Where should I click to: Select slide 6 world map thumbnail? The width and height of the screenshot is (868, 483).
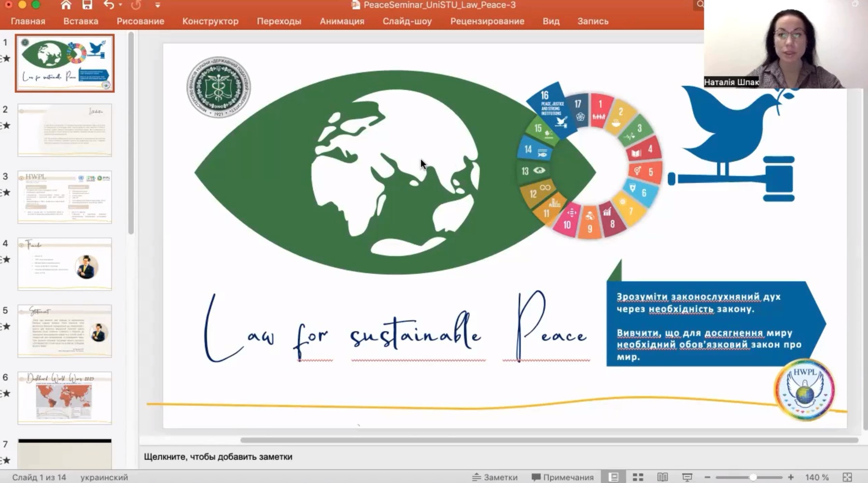(65, 398)
